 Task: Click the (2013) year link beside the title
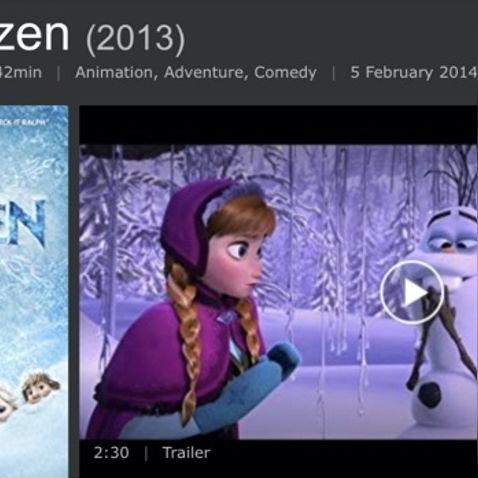pos(135,39)
